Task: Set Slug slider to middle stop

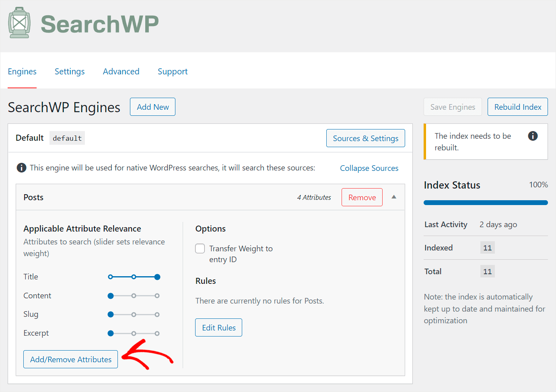Action: click(134, 314)
